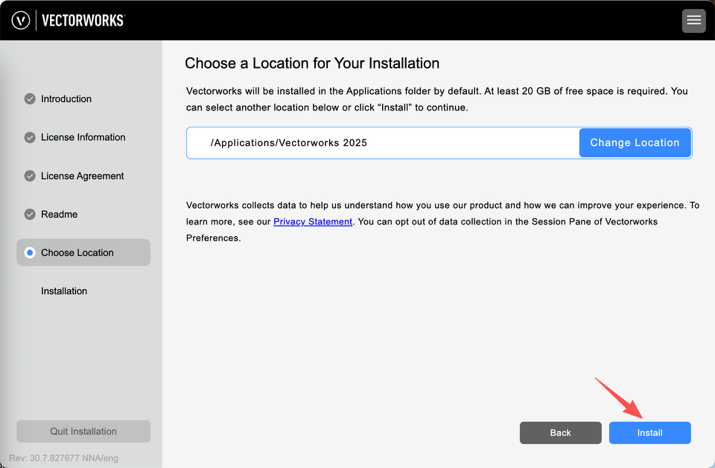Click the VECTORWORKS wordmark in the header
Viewport: 715px width, 468px height.
[84, 20]
